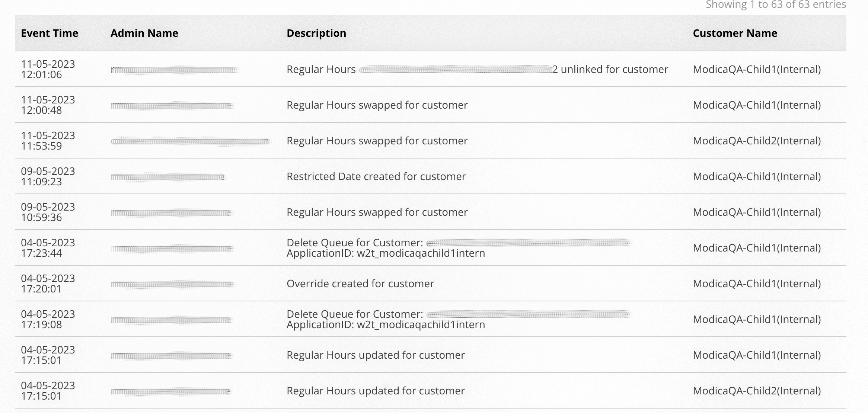Sort entries by Admin Name header
Image resolution: width=868 pixels, height=413 pixels.
144,33
